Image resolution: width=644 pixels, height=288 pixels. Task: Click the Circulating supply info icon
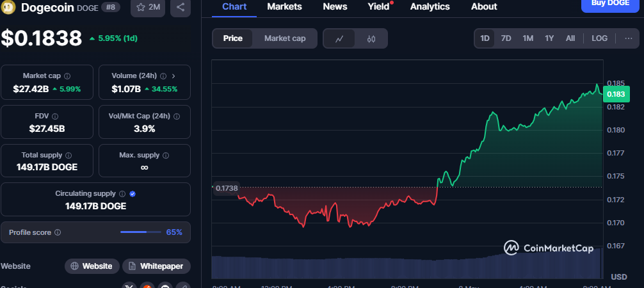(x=122, y=193)
